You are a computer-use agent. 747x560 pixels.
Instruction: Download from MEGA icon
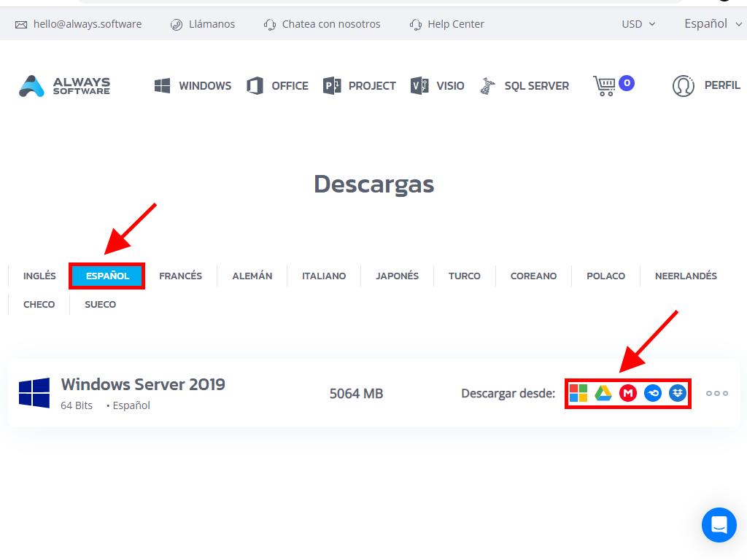pos(628,393)
